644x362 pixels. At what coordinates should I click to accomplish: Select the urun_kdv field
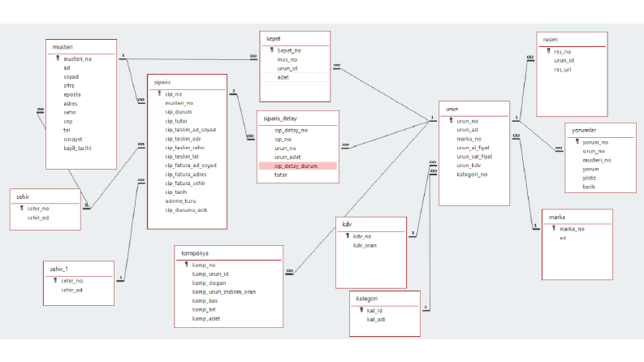pos(469,166)
